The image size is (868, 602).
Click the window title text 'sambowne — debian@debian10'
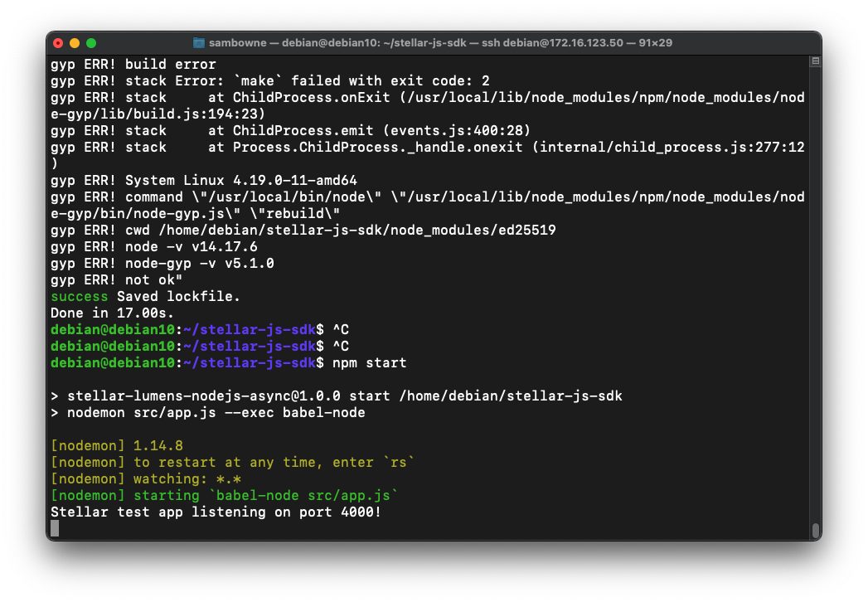pyautogui.click(x=293, y=43)
